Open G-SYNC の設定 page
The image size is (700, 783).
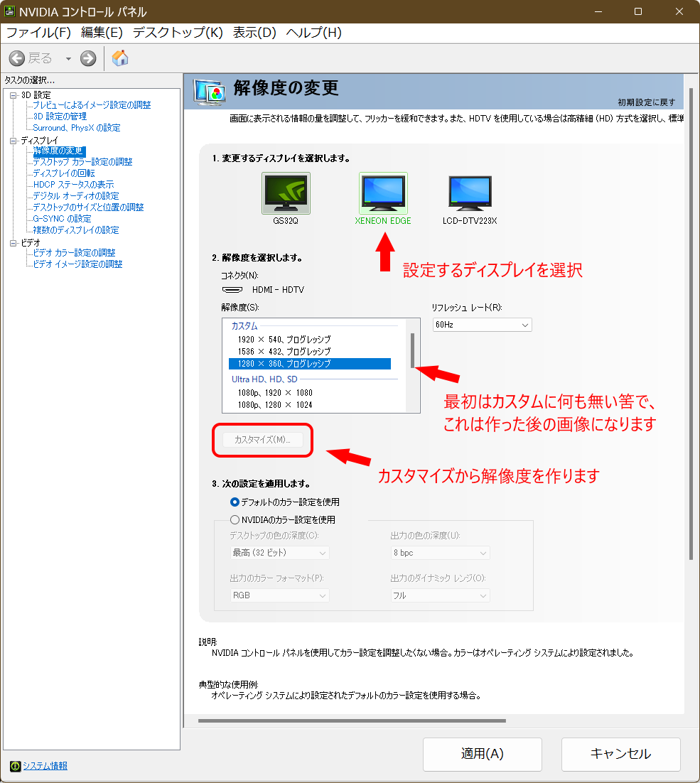point(63,219)
